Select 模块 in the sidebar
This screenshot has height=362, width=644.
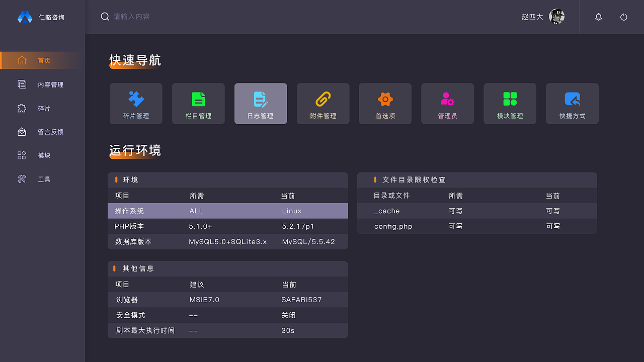pos(43,155)
